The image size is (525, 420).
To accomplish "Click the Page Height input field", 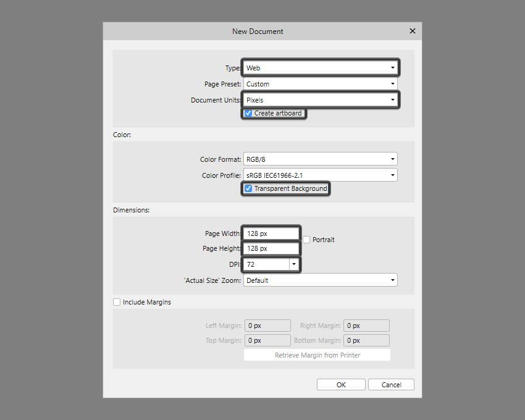I will 271,248.
